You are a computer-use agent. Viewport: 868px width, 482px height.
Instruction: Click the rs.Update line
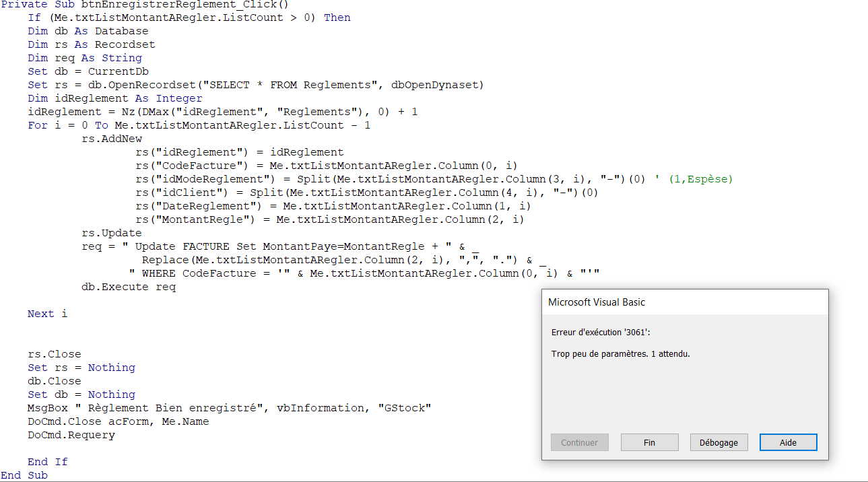[x=112, y=233]
